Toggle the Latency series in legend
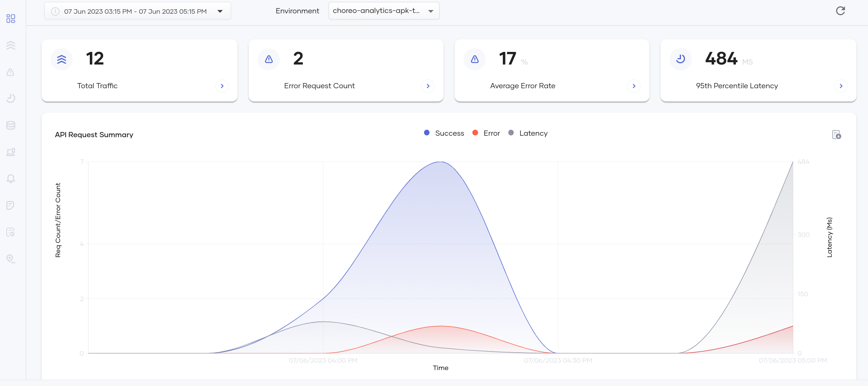Screen dimensions: 868x386 (528, 133)
